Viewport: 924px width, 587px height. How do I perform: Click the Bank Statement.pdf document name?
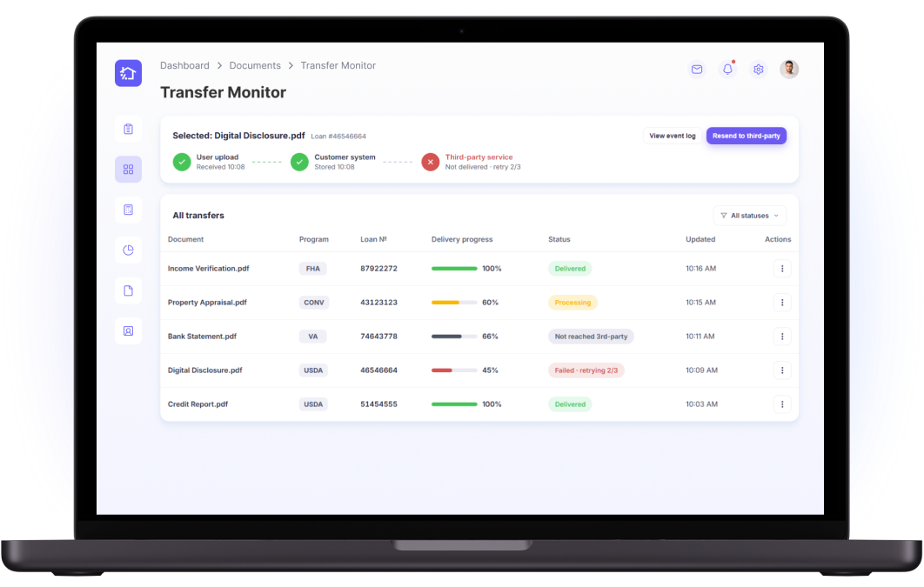202,337
